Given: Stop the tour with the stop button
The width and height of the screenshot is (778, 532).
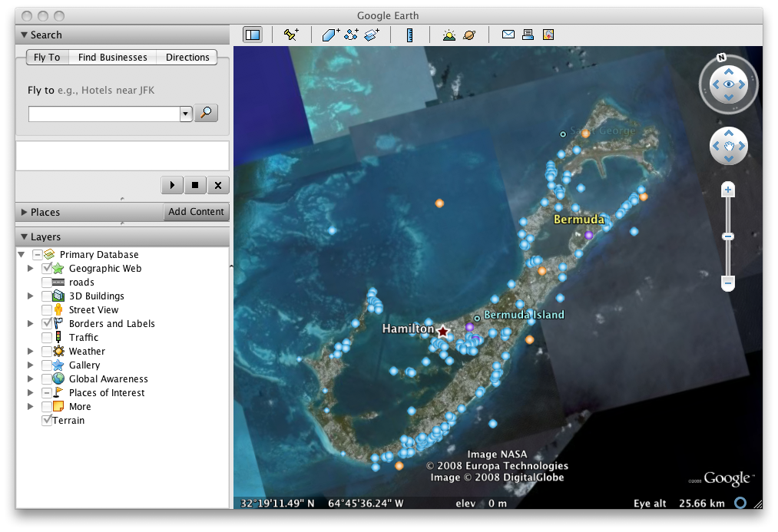Looking at the screenshot, I should [195, 185].
